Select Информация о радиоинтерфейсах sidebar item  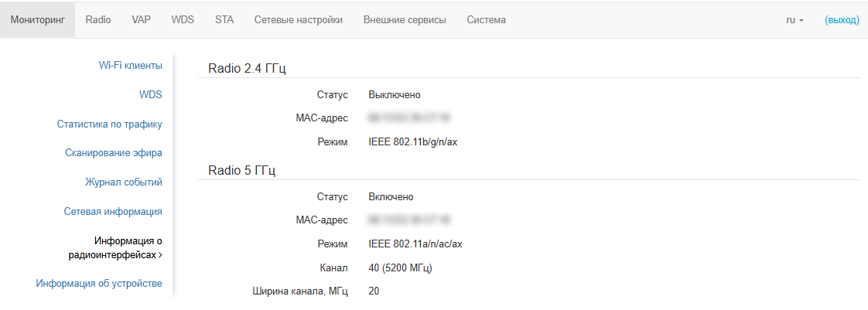point(120,247)
